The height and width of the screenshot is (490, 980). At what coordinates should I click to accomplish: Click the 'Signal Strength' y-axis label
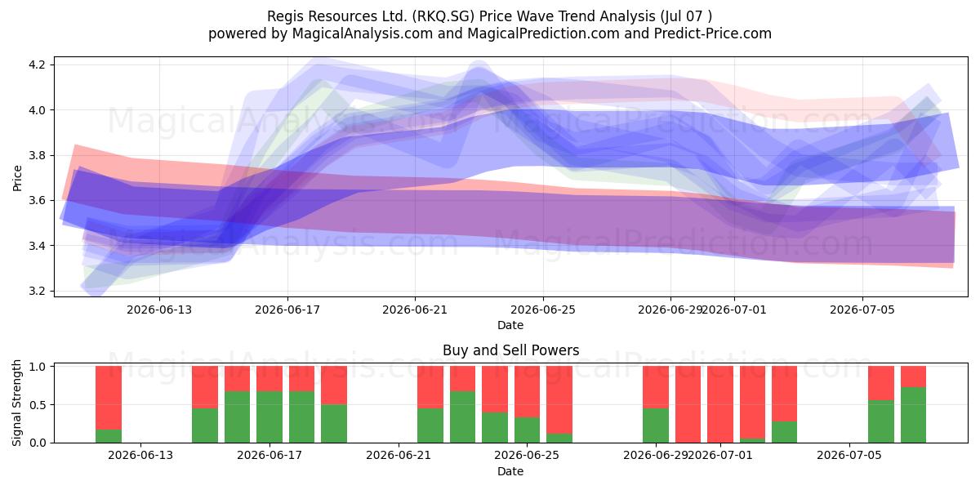click(x=18, y=404)
